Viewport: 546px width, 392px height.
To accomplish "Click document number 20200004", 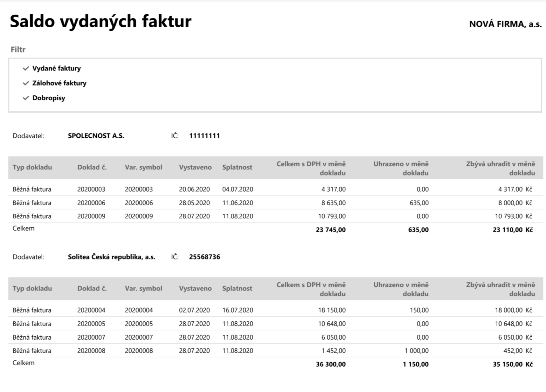I will click(91, 310).
